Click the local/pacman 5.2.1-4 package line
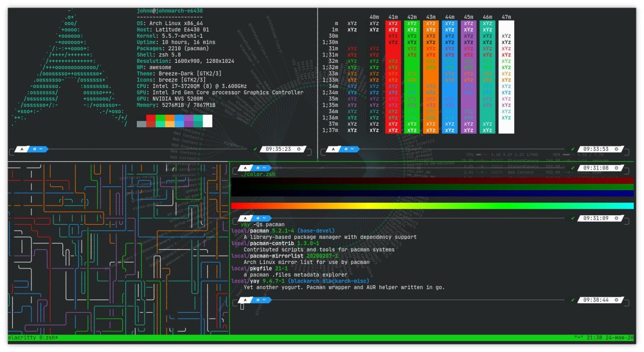 point(283,231)
